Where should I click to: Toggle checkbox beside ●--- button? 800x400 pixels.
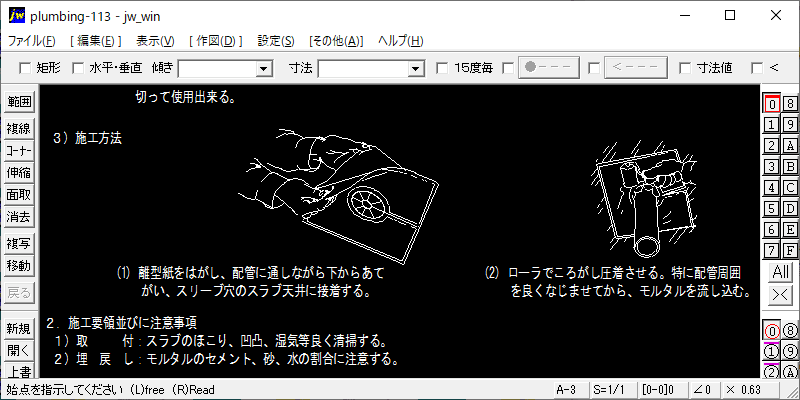(x=508, y=68)
